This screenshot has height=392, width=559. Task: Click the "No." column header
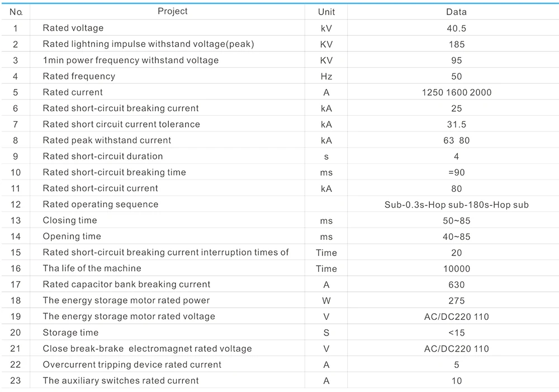(16, 12)
